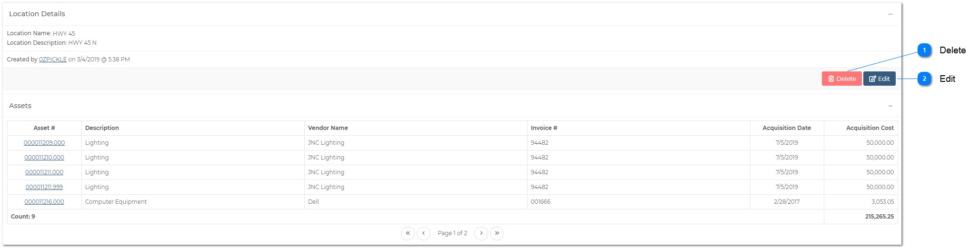Click Location Name HWY 45 text
Viewport: 980px width, 249px height.
pos(41,33)
